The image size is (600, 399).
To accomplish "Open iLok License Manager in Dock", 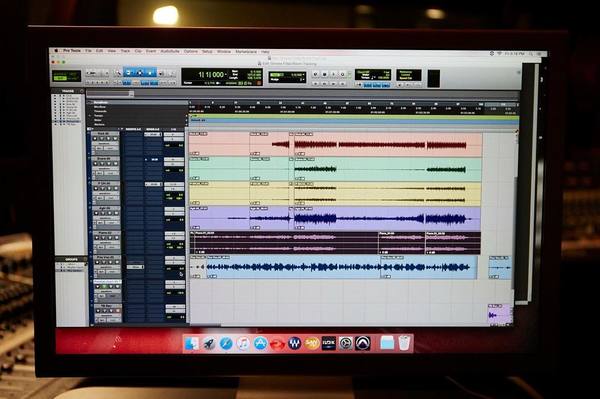I will [329, 343].
